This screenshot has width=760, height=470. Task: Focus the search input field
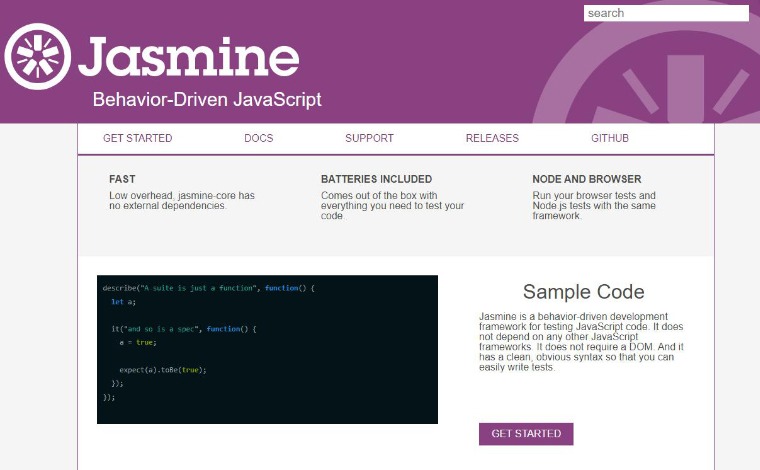click(666, 13)
